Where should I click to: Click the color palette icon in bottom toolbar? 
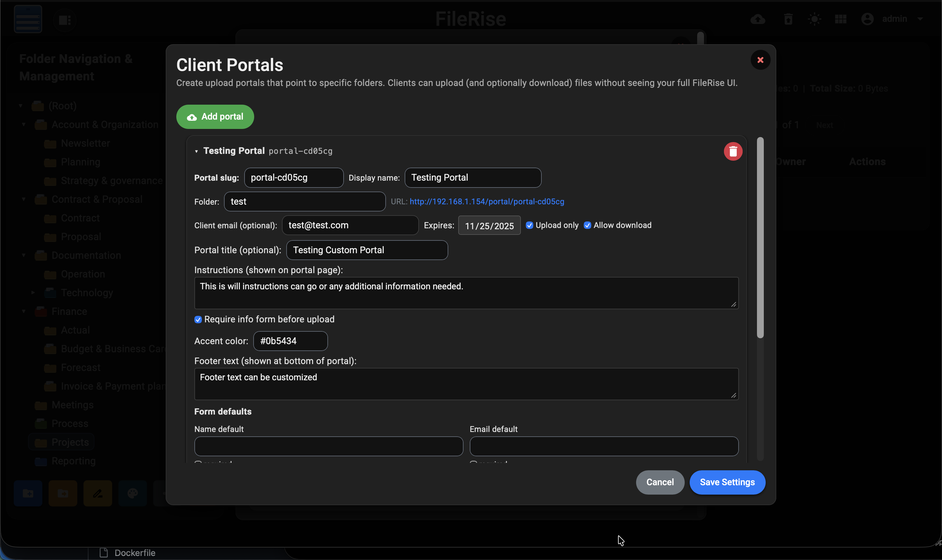point(132,493)
